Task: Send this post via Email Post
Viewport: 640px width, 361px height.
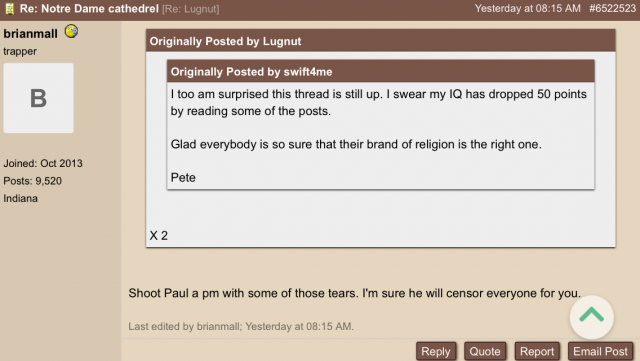Action: [x=600, y=351]
